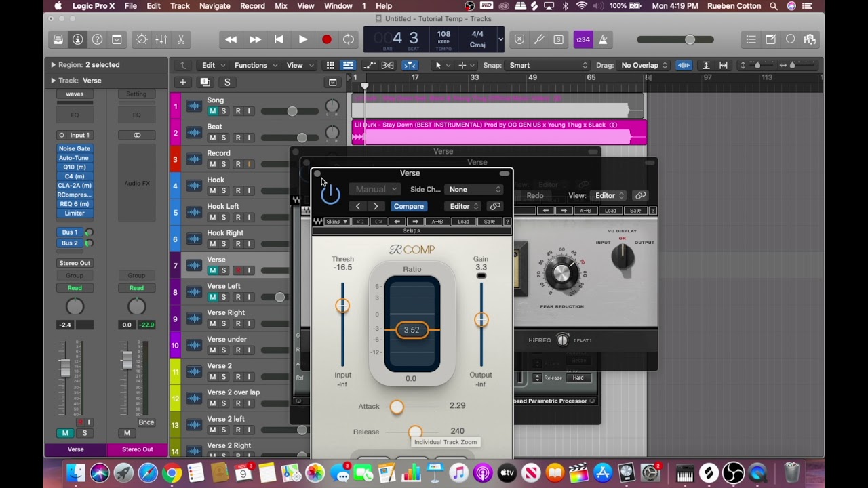
Task: Toggle the RComp plugin power bypass button
Action: pos(330,195)
